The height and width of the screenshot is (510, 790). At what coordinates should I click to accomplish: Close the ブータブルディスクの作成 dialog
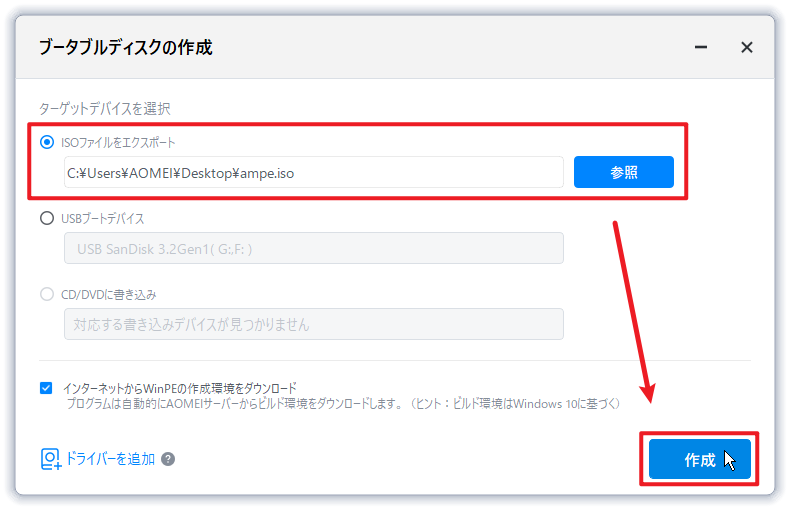coord(747,47)
